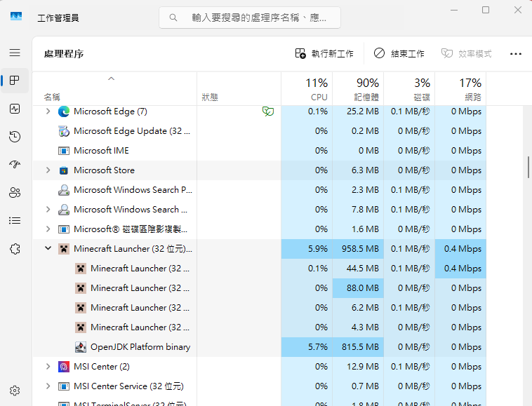Switch to the Processes tab icon
This screenshot has height=406, width=532.
click(15, 81)
